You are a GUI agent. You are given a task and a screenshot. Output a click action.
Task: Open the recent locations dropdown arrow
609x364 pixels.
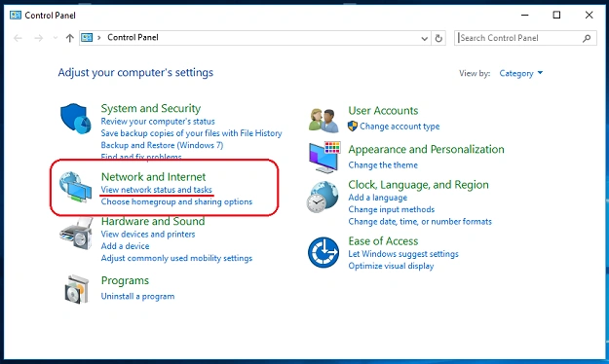coord(56,38)
